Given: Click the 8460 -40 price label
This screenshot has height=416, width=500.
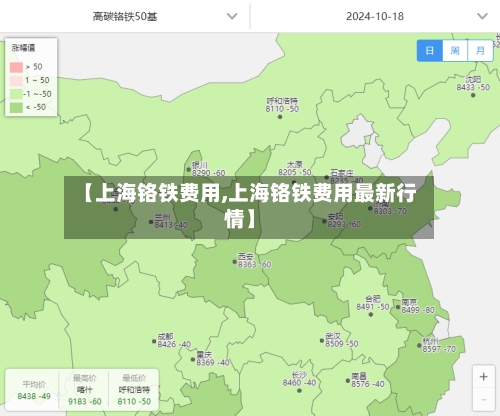Looking at the screenshot, I should (299, 383).
